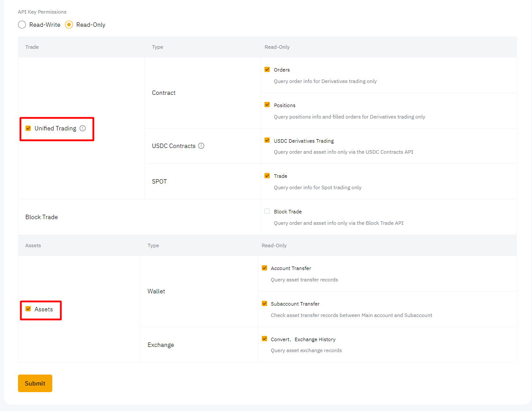Uncheck the Positions permission checkbox
Viewport: 532px width, 411px height.
point(267,105)
